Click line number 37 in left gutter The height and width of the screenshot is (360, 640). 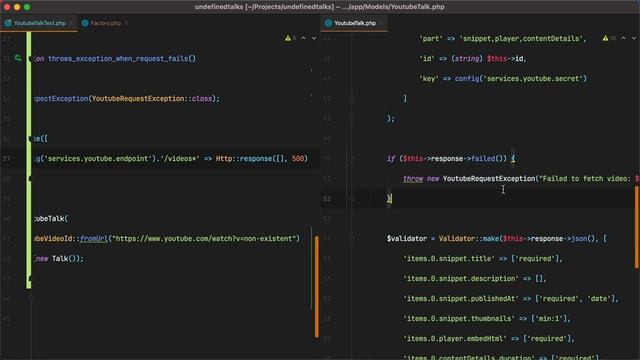point(7,159)
